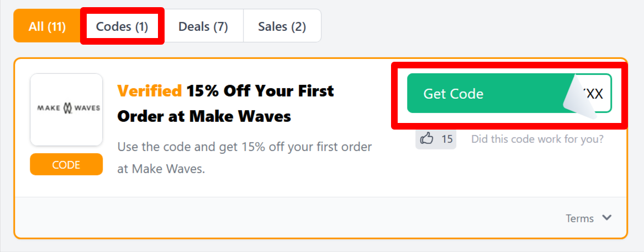Expand the Terms chevron arrow
Image resolution: width=644 pixels, height=252 pixels.
pyautogui.click(x=606, y=218)
